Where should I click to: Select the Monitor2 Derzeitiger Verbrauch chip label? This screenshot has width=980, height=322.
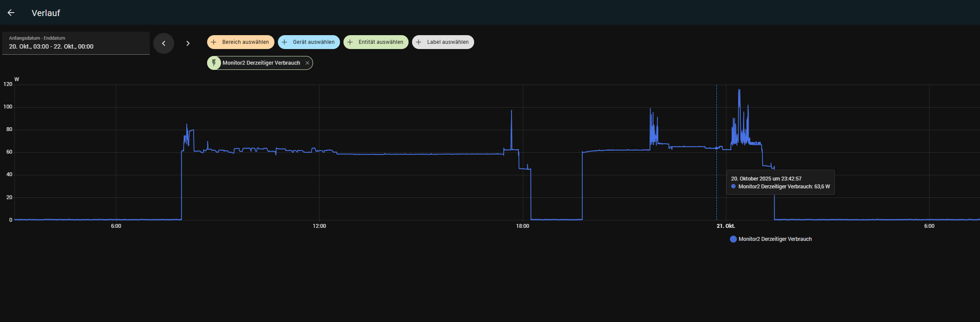[261, 63]
